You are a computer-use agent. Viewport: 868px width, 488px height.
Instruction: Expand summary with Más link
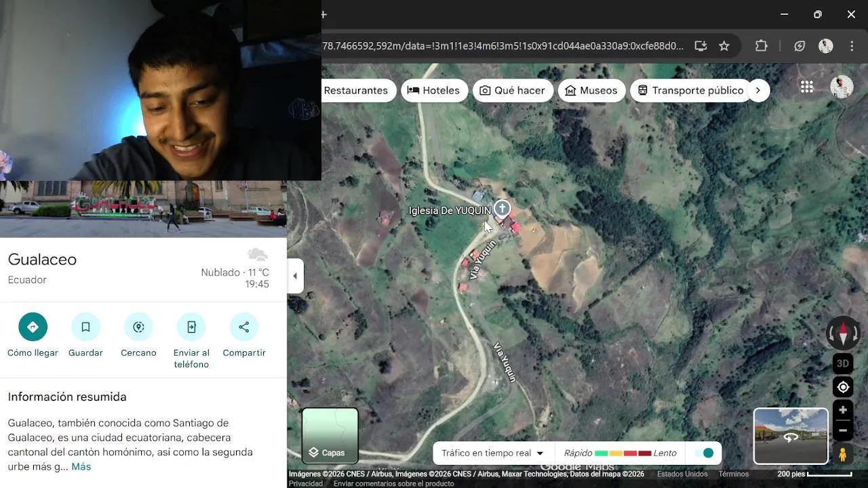tap(81, 466)
